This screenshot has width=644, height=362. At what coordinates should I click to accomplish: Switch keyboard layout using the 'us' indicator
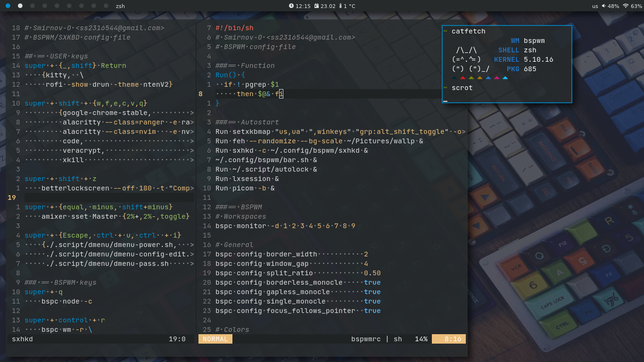coord(595,6)
